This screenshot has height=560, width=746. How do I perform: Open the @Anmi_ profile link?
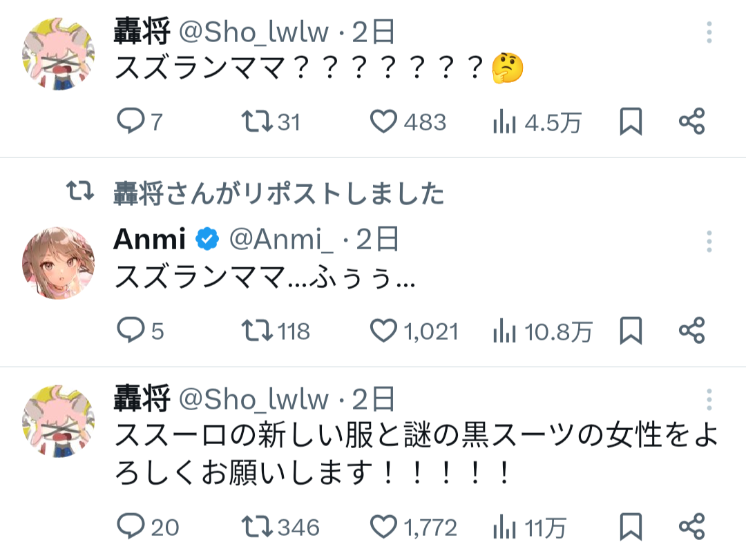(x=280, y=240)
